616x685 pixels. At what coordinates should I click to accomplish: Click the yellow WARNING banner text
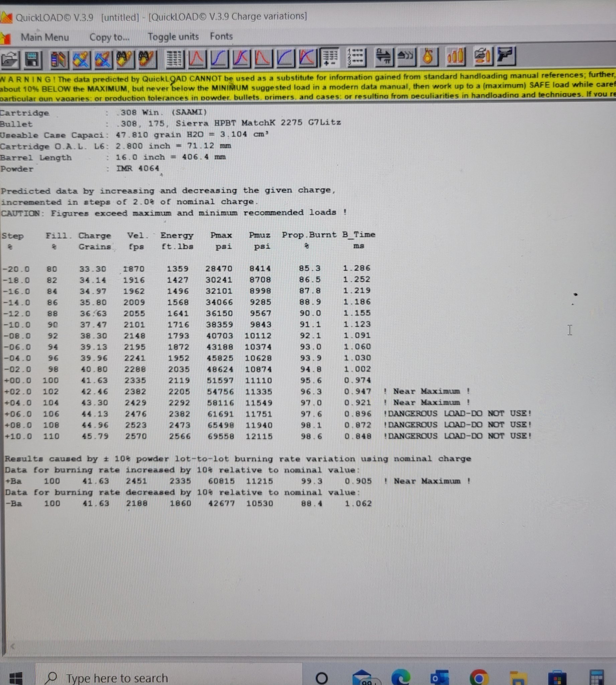point(308,86)
